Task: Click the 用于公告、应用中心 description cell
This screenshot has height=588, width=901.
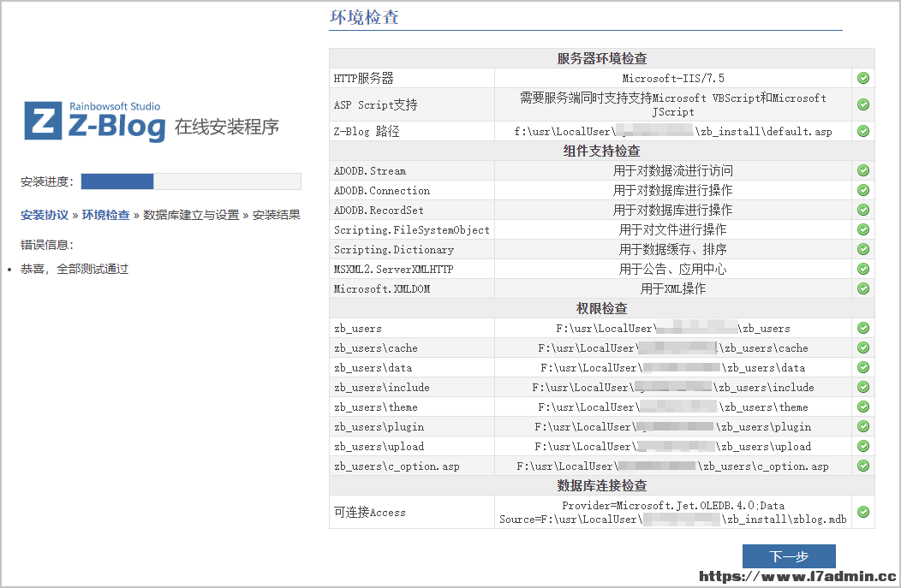Action: click(x=673, y=269)
